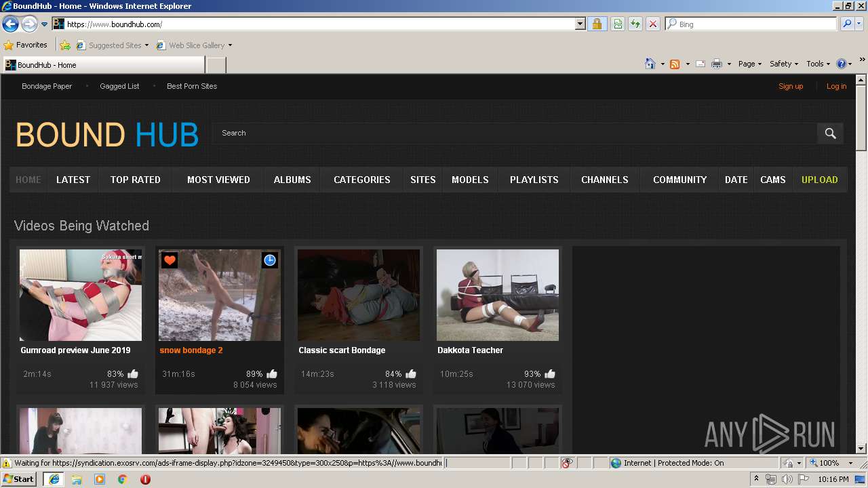Click the taskbar clock 10:16 PM
Screen dimensions: 868x488
[833, 479]
